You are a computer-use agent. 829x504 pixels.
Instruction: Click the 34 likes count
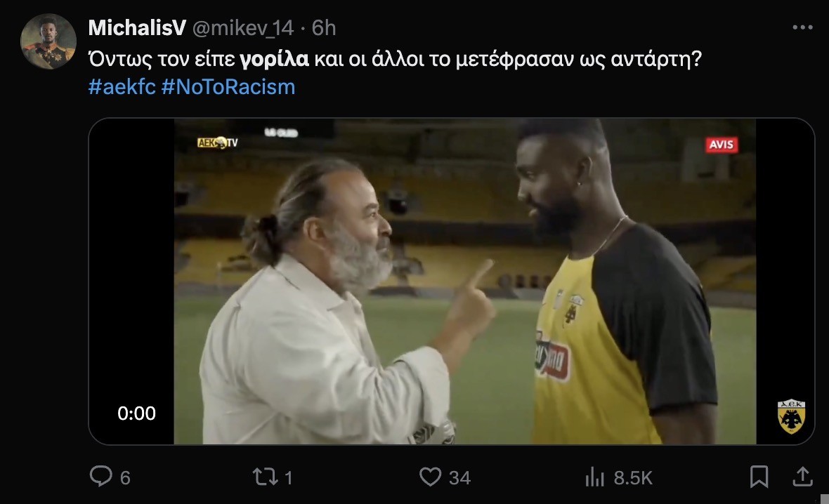click(x=460, y=477)
